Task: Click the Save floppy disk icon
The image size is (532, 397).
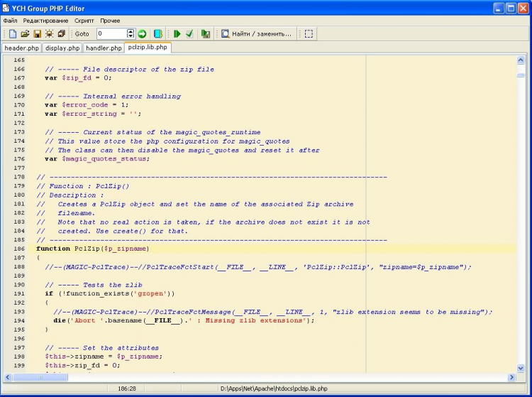Action: 37,33
